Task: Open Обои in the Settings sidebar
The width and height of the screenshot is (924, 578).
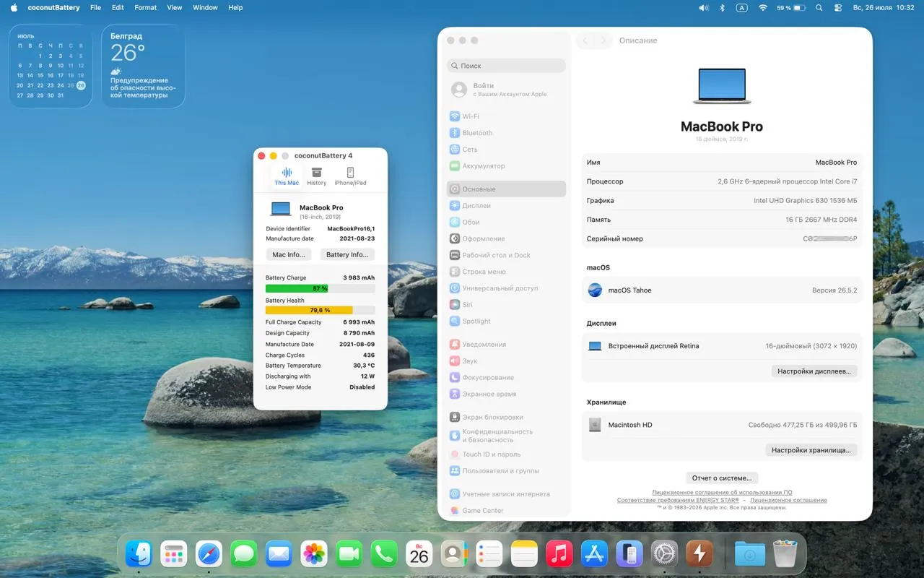Action: tap(506, 223)
